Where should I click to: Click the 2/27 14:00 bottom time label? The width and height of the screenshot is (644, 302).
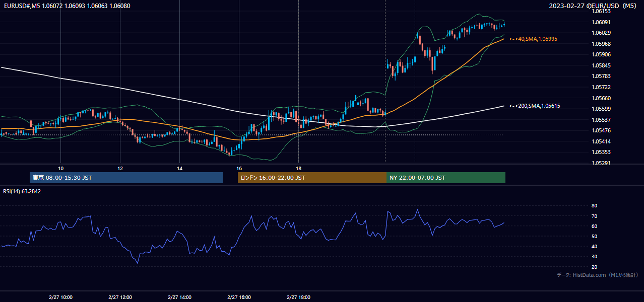tap(179, 297)
